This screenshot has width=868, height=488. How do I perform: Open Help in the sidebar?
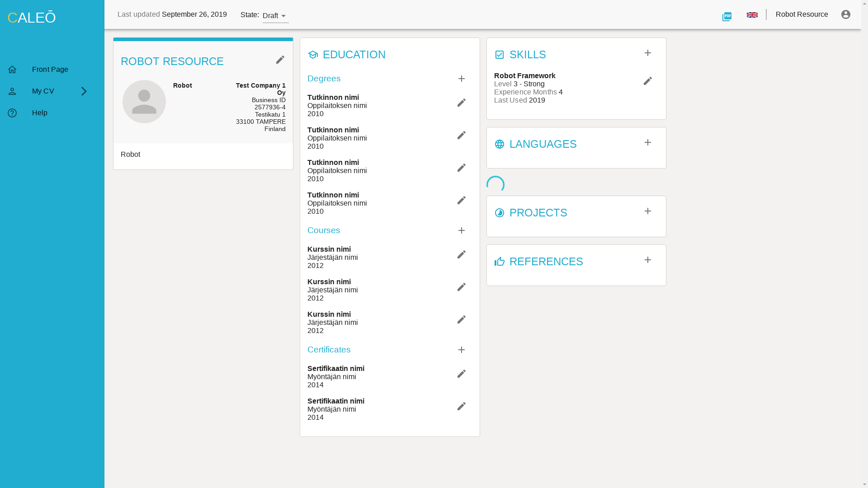[x=39, y=113]
